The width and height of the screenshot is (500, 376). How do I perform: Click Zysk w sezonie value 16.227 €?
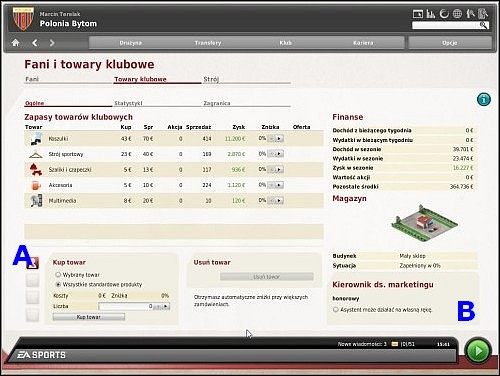coord(463,168)
